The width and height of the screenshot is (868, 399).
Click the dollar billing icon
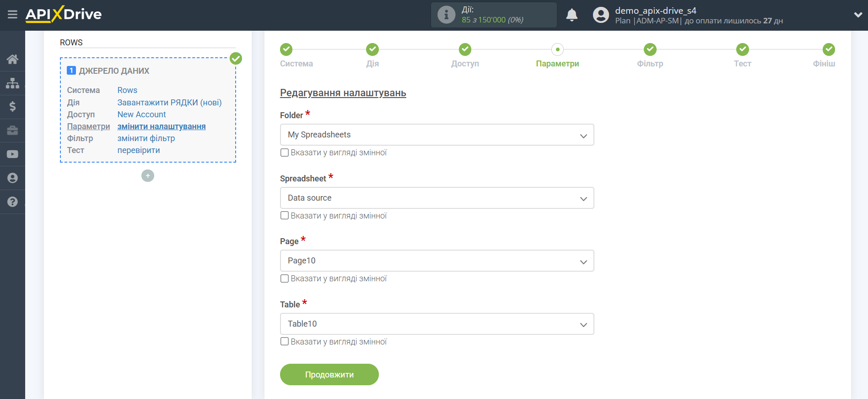pos(12,107)
